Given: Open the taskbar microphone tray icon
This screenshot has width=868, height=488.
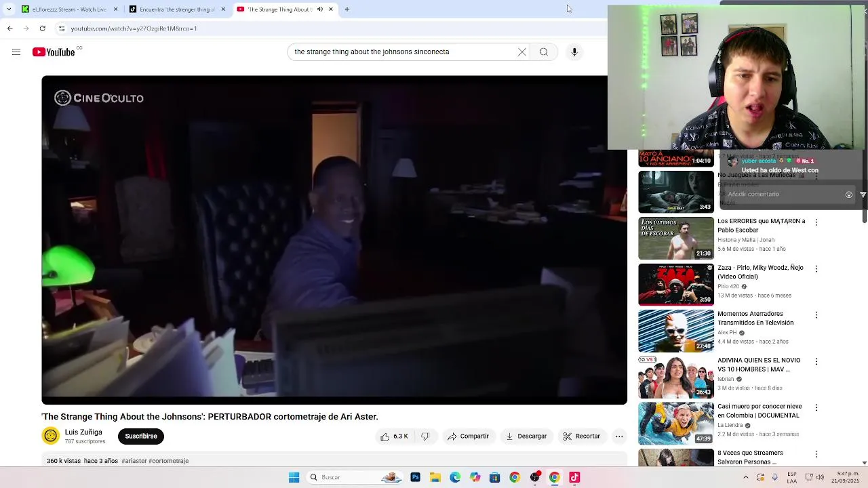Looking at the screenshot, I should point(775,478).
